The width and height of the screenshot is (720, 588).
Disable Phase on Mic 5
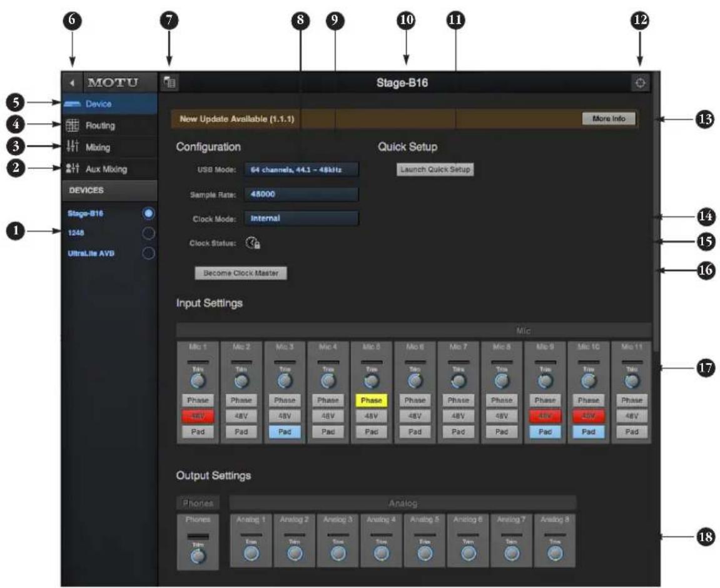372,400
